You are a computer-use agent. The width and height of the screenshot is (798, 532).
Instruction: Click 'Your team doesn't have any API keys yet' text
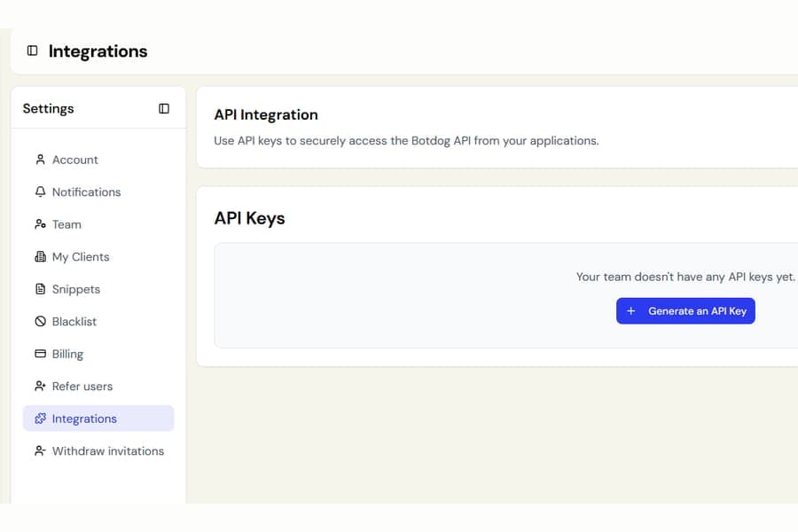click(685, 277)
